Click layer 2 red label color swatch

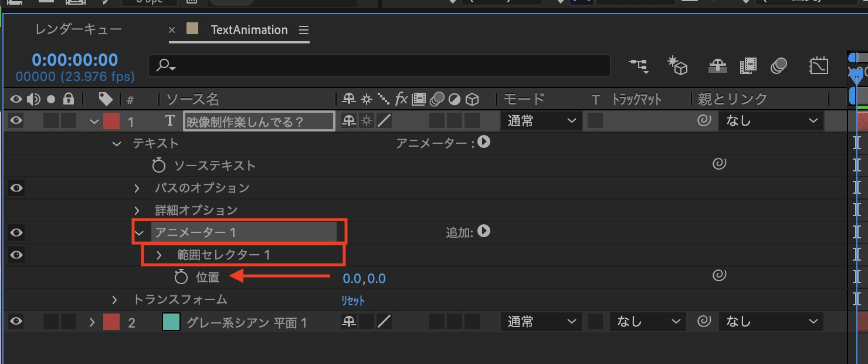(111, 322)
